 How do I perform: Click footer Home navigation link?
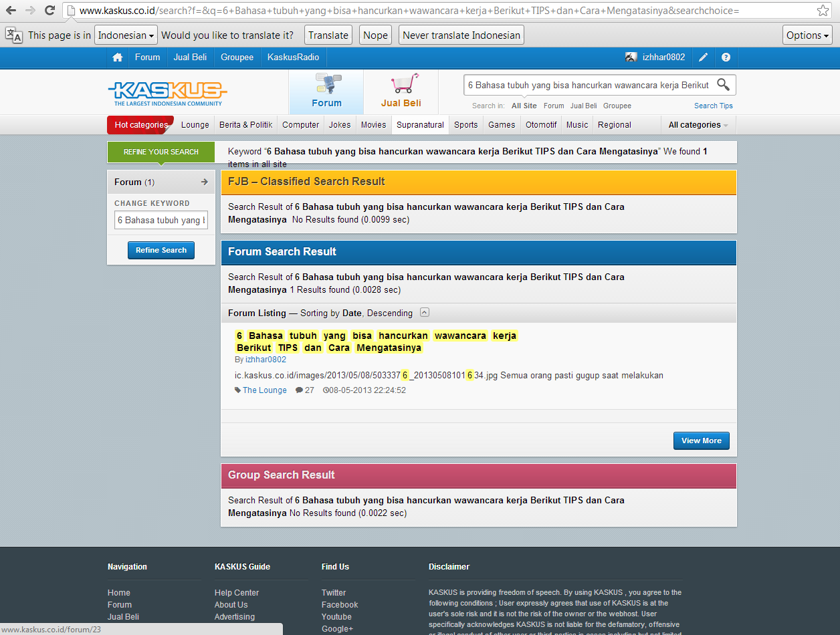(x=119, y=593)
